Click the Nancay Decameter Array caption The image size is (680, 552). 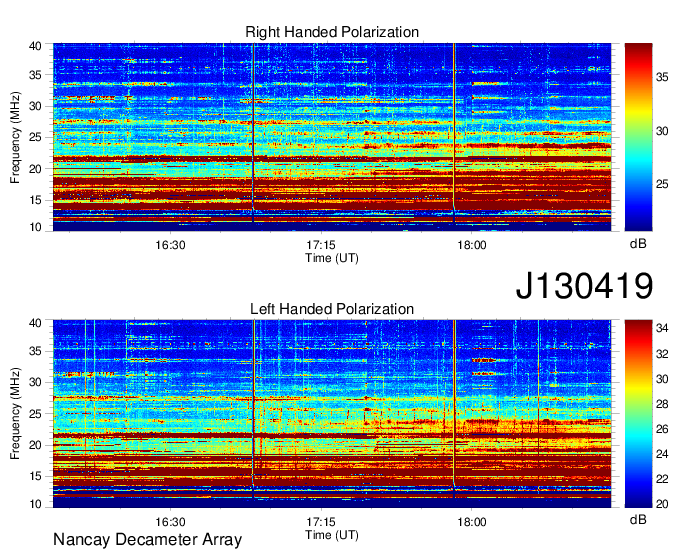[147, 540]
